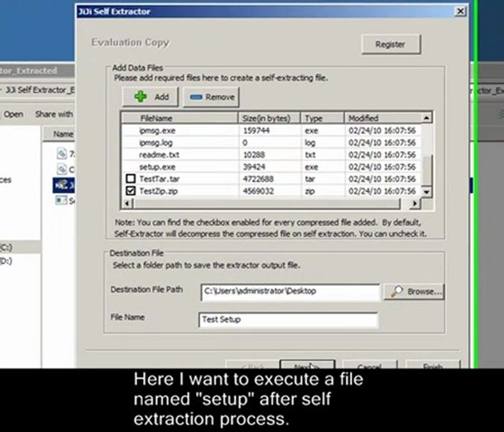Click the Register button
This screenshot has width=504, height=432.
click(391, 44)
